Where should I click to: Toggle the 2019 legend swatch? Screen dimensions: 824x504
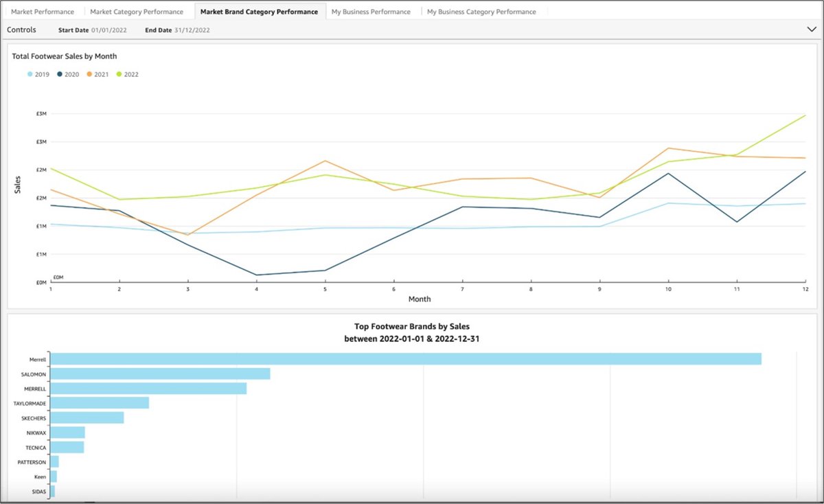pyautogui.click(x=30, y=74)
